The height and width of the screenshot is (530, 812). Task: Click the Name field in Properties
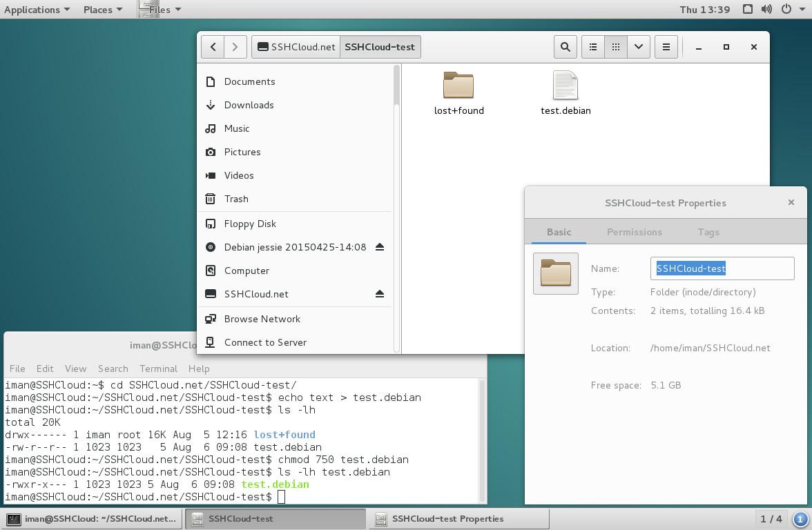click(722, 268)
